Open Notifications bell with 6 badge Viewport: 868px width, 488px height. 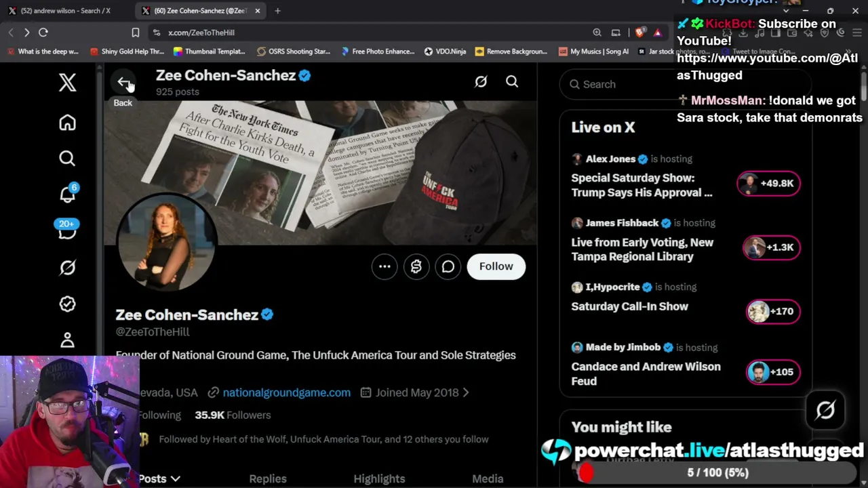coord(68,194)
